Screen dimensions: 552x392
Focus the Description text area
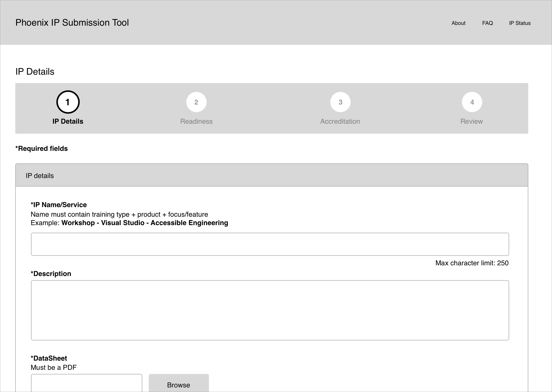click(x=270, y=310)
